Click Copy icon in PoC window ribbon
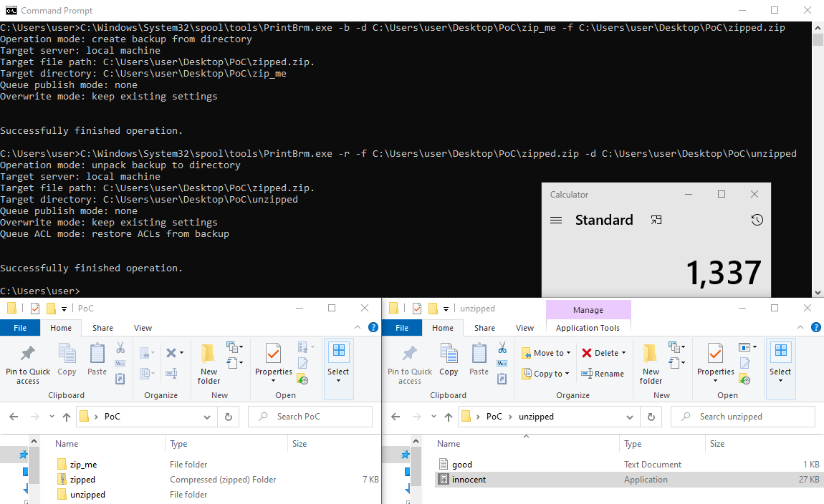Image resolution: width=824 pixels, height=504 pixels. 67,359
